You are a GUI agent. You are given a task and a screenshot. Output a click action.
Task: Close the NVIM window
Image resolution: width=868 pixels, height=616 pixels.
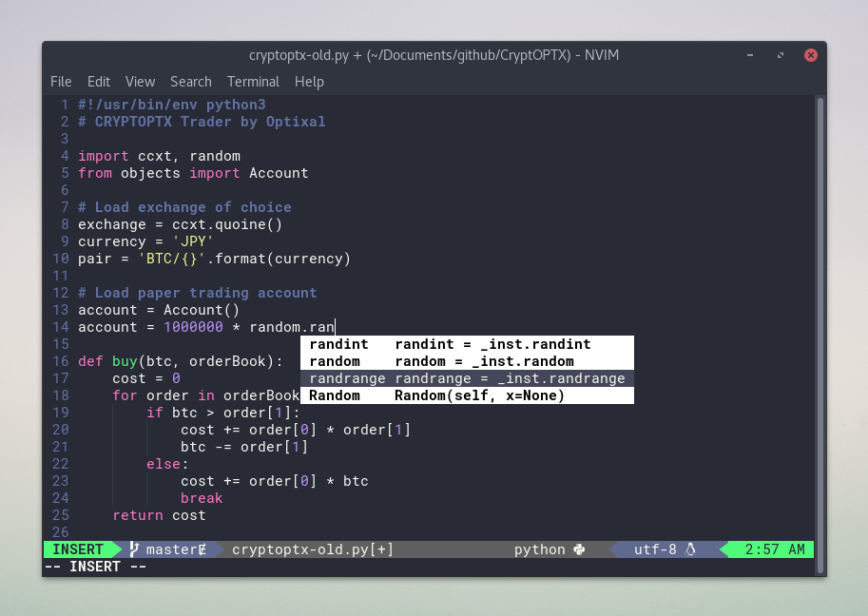[810, 55]
